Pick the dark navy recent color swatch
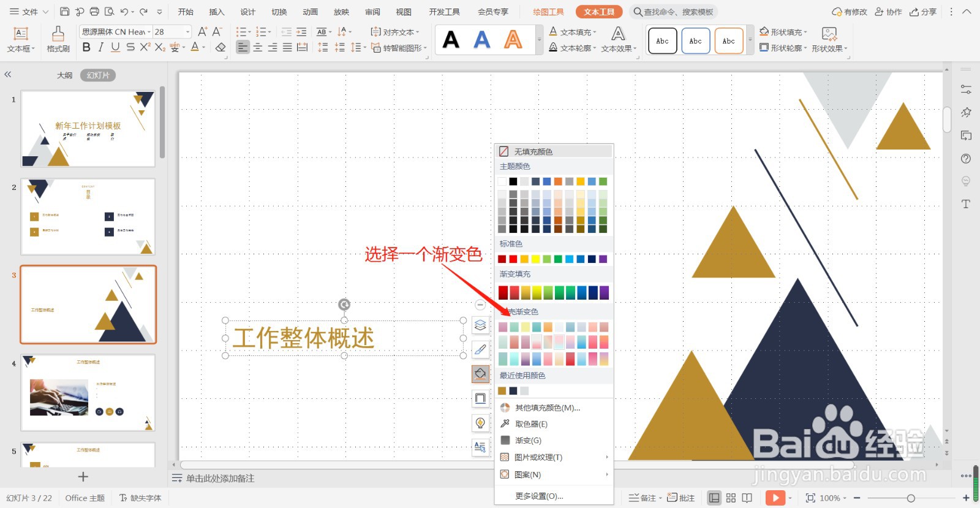980x508 pixels. 513,391
